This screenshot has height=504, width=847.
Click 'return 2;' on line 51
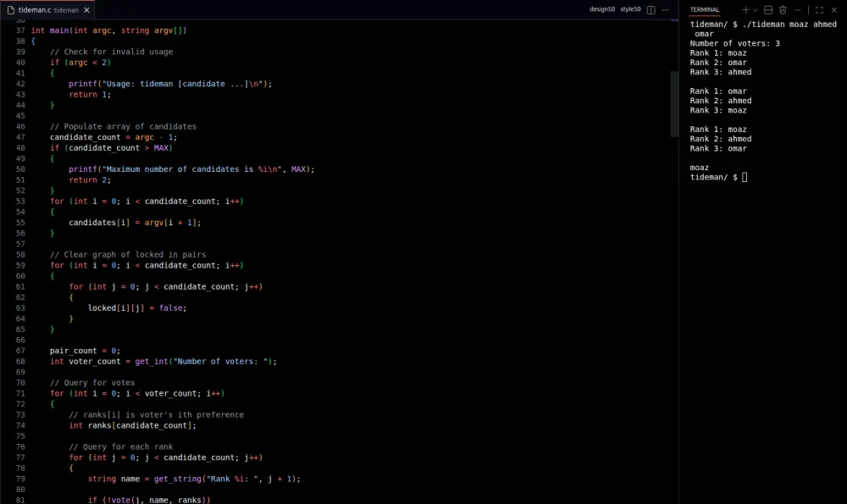[x=90, y=180]
